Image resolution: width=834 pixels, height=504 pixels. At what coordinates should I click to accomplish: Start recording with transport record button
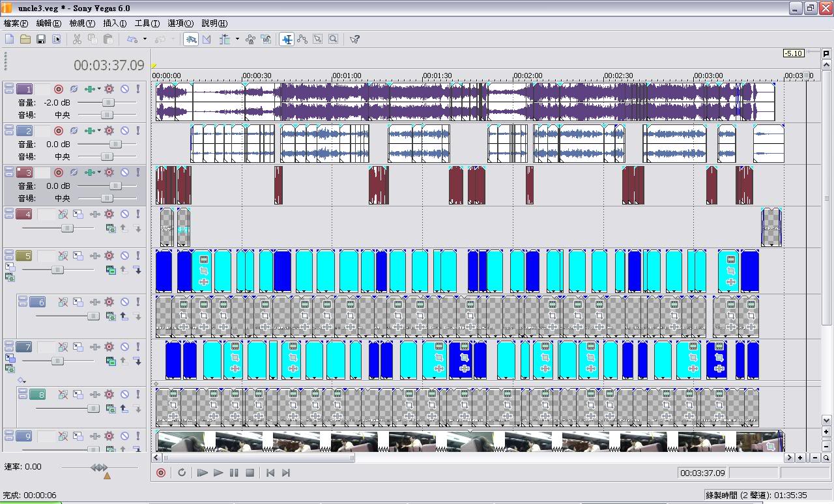point(161,473)
